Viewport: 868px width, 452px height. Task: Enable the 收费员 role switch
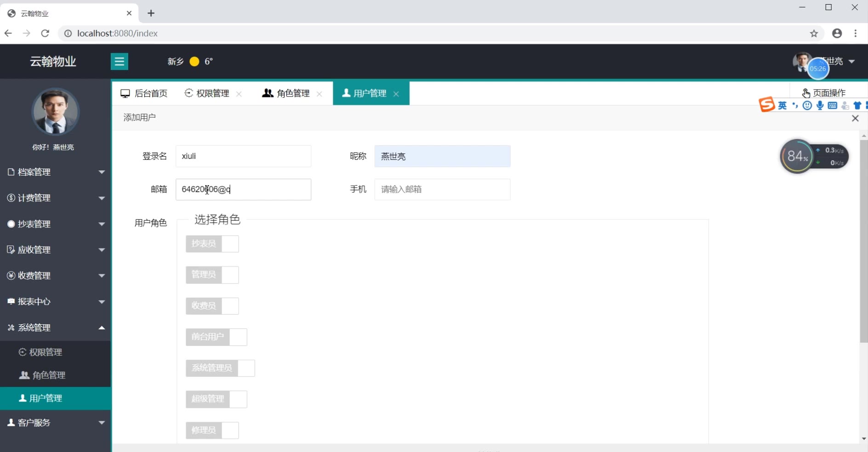point(212,306)
